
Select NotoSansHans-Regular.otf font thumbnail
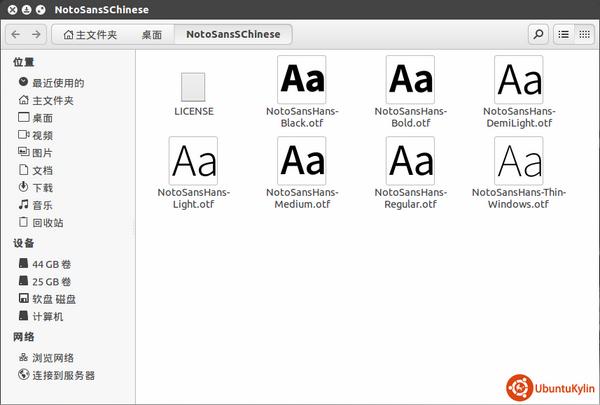411,161
